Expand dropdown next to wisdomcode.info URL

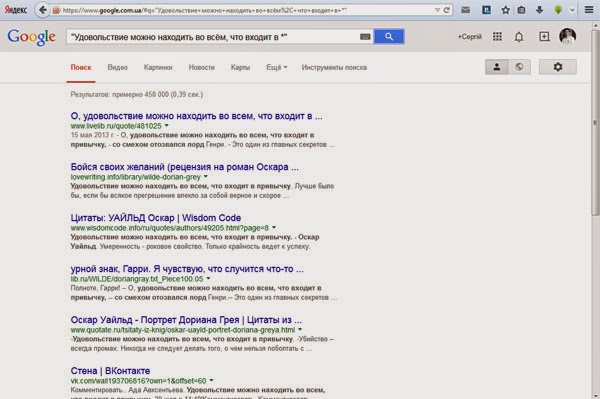coord(274,228)
